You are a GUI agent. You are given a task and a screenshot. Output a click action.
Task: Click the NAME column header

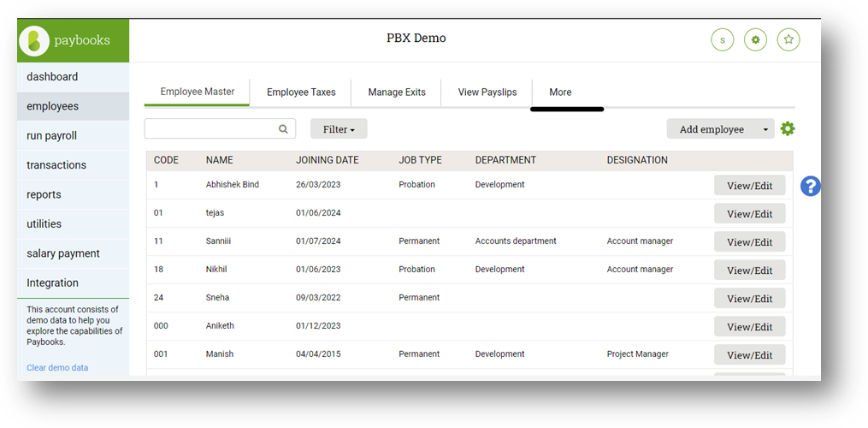point(219,160)
